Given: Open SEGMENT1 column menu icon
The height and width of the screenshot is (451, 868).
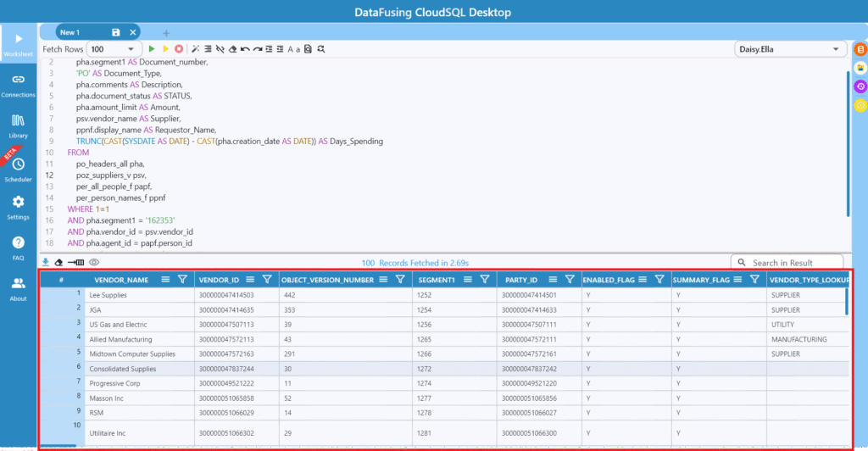Looking at the screenshot, I should [x=468, y=280].
